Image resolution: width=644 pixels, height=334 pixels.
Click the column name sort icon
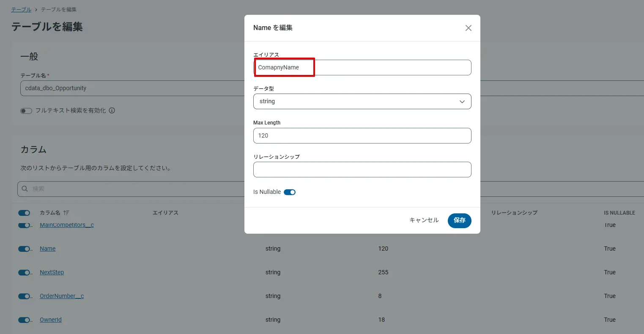[66, 213]
